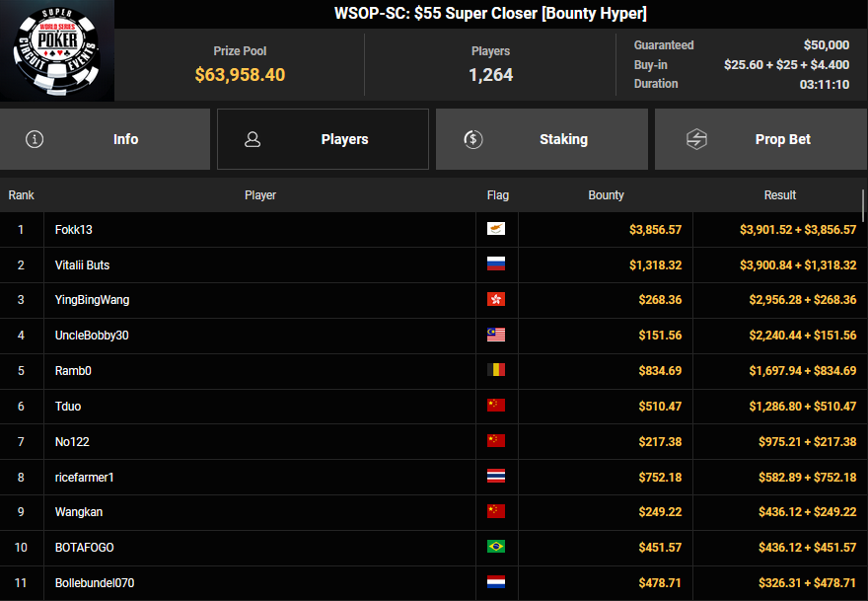
Task: Click the dollar coin Staking icon
Action: tap(473, 139)
